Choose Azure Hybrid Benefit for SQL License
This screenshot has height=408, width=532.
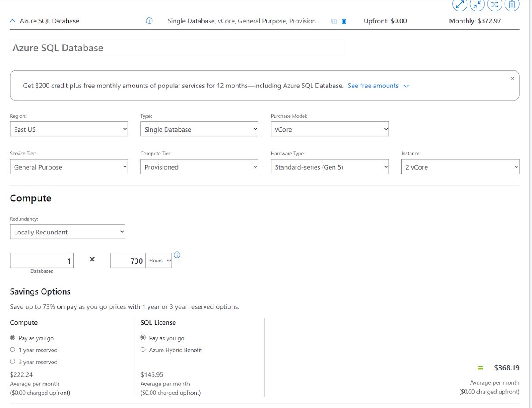pos(143,349)
